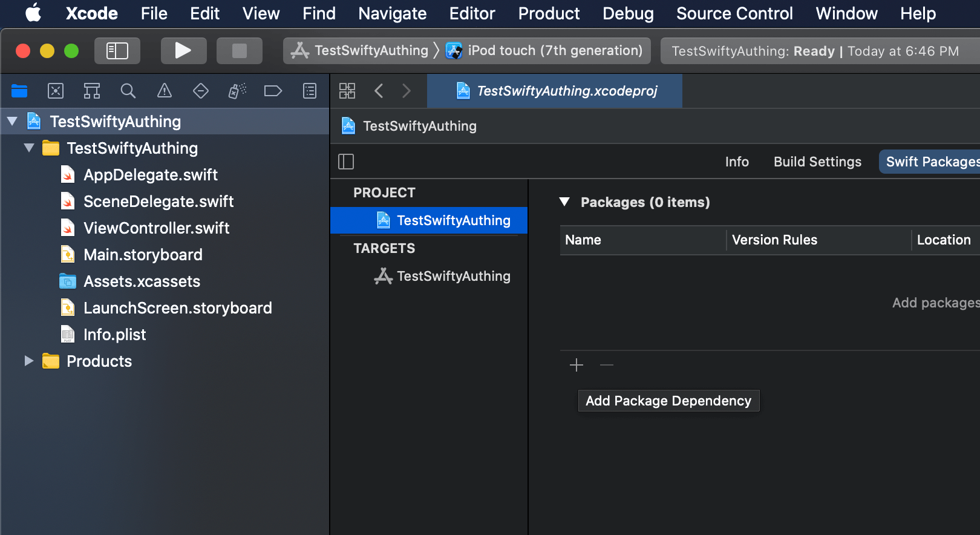Open the Breakpoint navigator icon
Viewport: 980px width, 535px height.
pyautogui.click(x=273, y=91)
